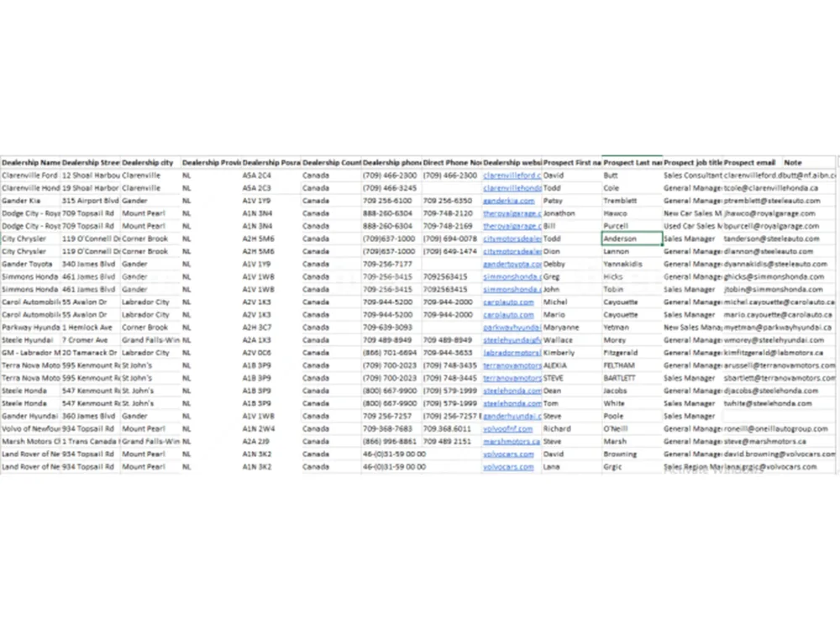Select the '315 Airport Blvd' street cell
This screenshot has height=630, width=840.
(91, 201)
